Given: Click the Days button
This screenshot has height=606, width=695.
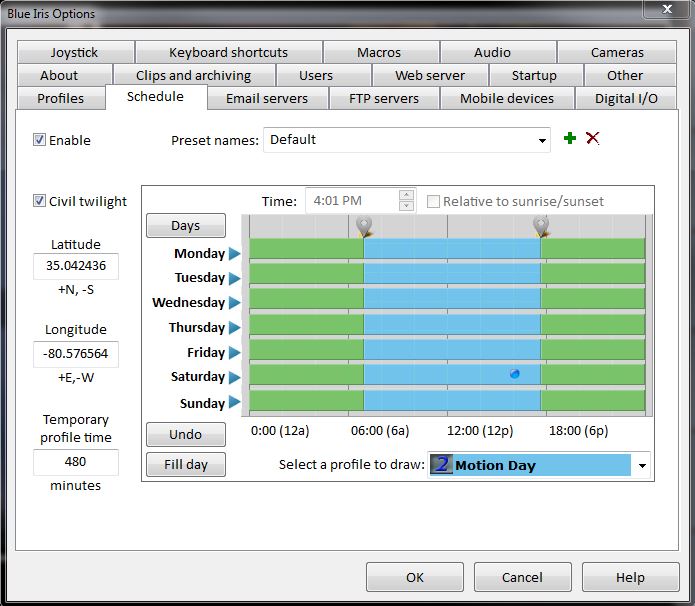Looking at the screenshot, I should click(x=186, y=226).
